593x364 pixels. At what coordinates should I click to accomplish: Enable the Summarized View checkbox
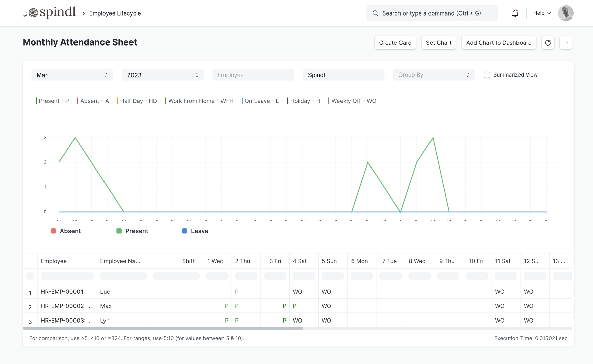pos(487,74)
